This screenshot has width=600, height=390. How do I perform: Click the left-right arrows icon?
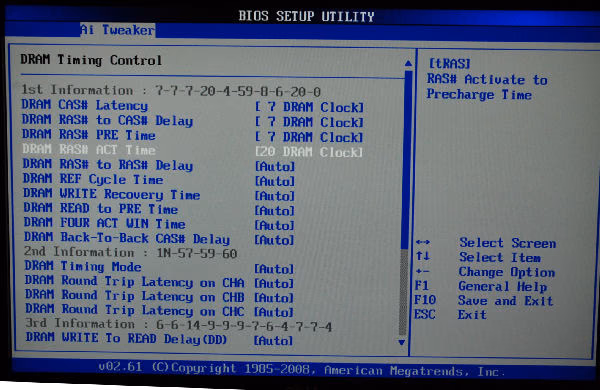click(423, 242)
